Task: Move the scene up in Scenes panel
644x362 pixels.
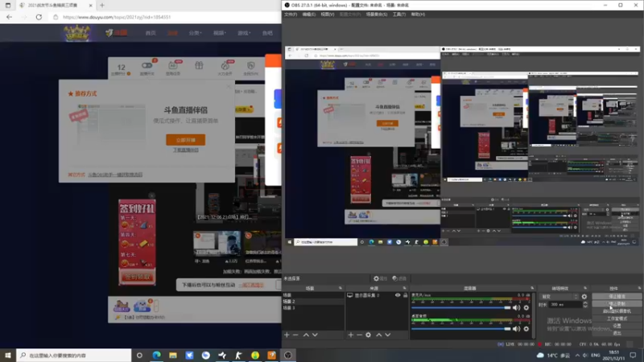Action: click(306, 335)
